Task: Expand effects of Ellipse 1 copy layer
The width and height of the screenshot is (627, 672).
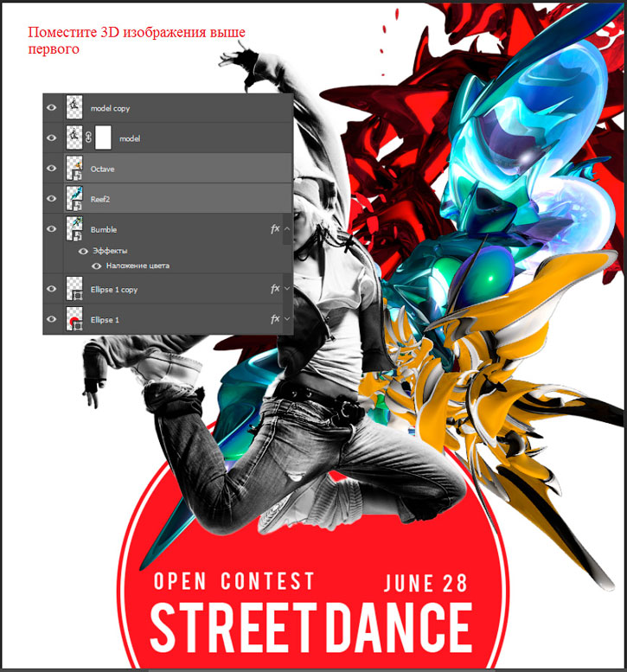Action: pyautogui.click(x=287, y=289)
